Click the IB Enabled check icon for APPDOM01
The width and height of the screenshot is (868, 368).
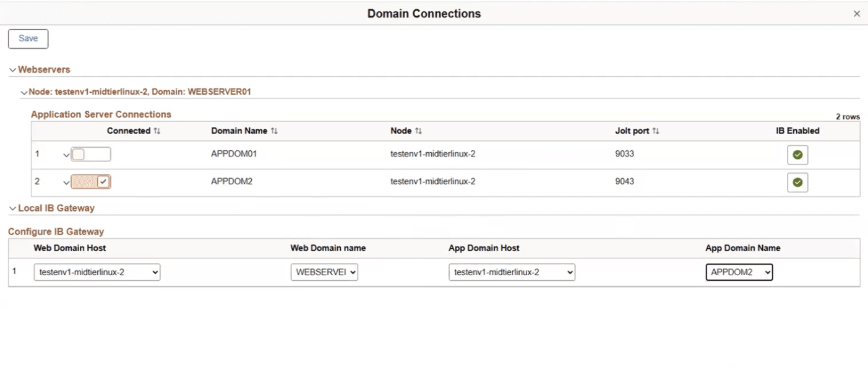(797, 155)
